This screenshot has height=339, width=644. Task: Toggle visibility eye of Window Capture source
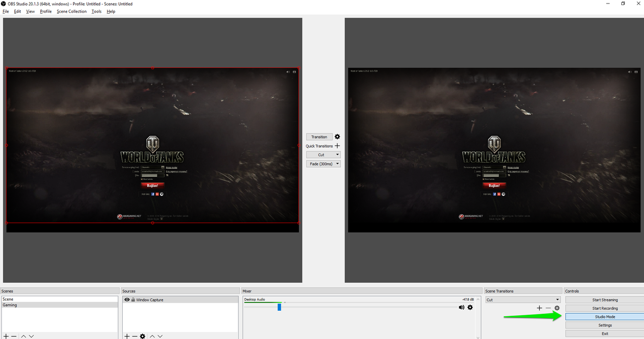pos(127,300)
